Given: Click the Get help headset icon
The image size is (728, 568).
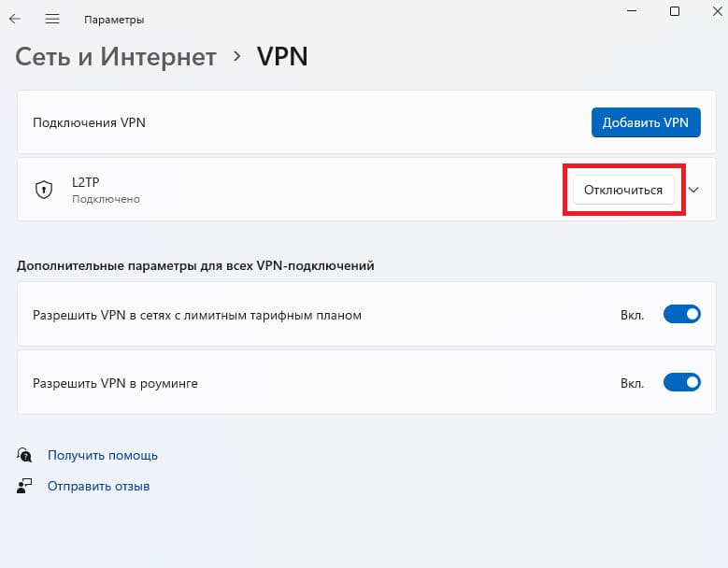Looking at the screenshot, I should 24,455.
